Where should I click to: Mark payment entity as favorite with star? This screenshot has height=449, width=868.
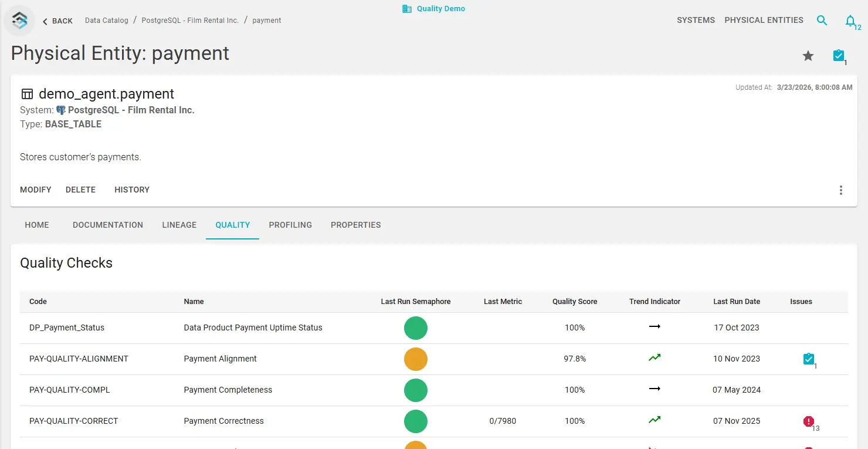(x=808, y=56)
